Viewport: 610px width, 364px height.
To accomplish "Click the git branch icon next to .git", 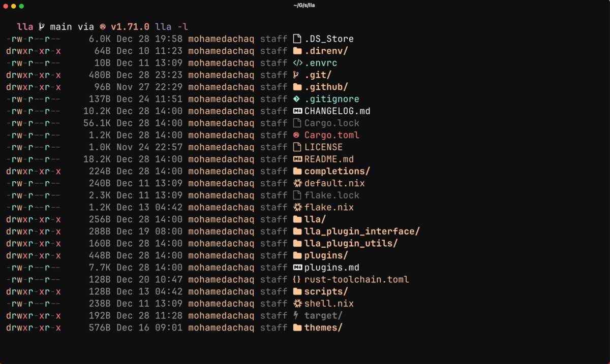I will point(296,75).
